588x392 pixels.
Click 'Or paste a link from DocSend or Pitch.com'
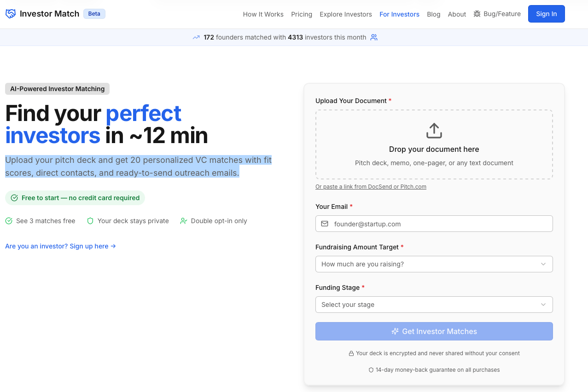(x=371, y=187)
